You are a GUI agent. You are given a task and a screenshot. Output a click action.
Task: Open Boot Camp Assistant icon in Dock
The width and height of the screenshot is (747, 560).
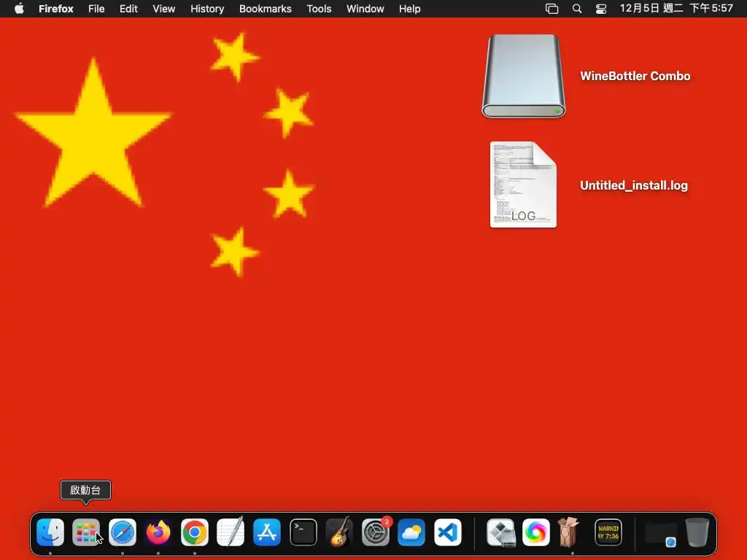click(500, 532)
